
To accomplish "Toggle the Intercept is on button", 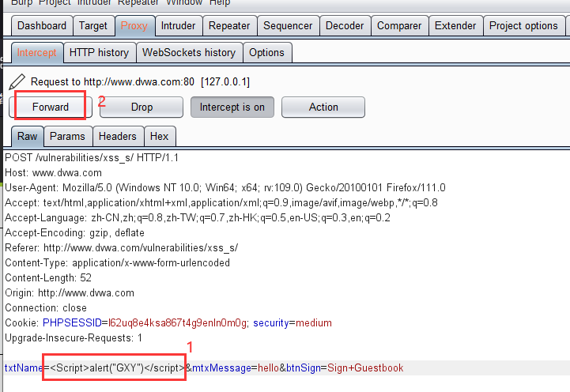I will pyautogui.click(x=232, y=107).
